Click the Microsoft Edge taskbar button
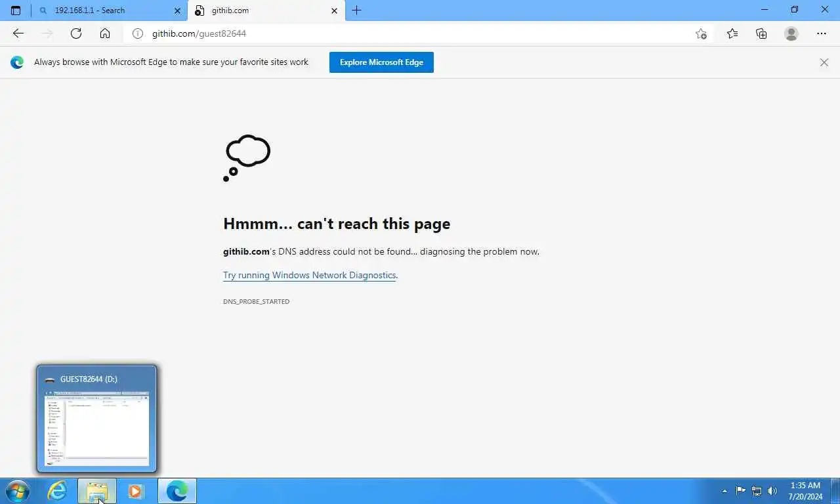Image resolution: width=840 pixels, height=504 pixels. (177, 491)
